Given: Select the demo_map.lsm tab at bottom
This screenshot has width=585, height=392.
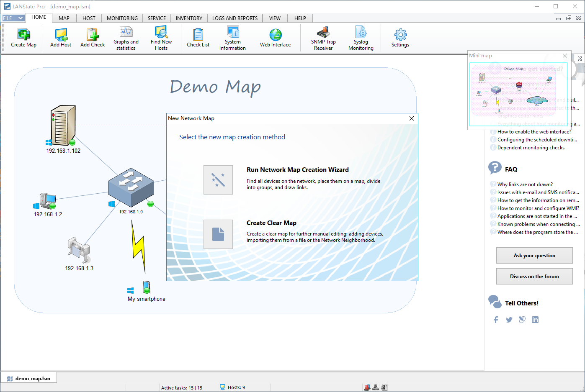Looking at the screenshot, I should point(29,379).
